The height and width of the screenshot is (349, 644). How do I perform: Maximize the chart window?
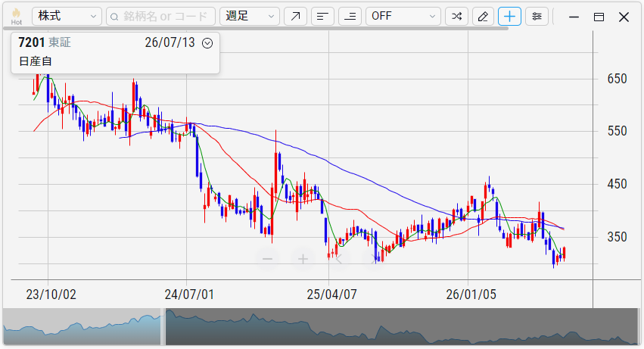click(599, 17)
